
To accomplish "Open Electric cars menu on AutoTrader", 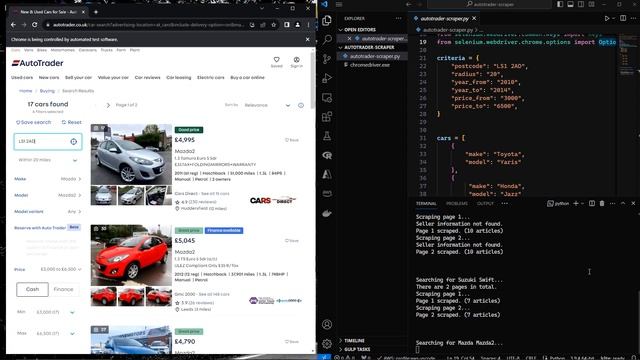I will coord(211,78).
